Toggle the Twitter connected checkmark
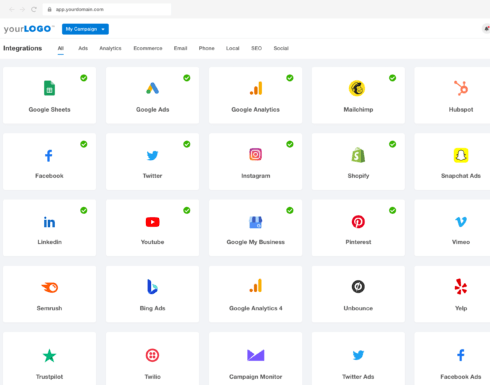Screen dimensions: 490x385 (187, 144)
